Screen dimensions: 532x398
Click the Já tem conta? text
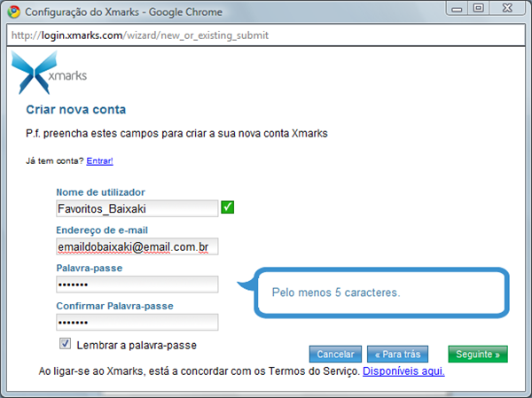(x=55, y=160)
